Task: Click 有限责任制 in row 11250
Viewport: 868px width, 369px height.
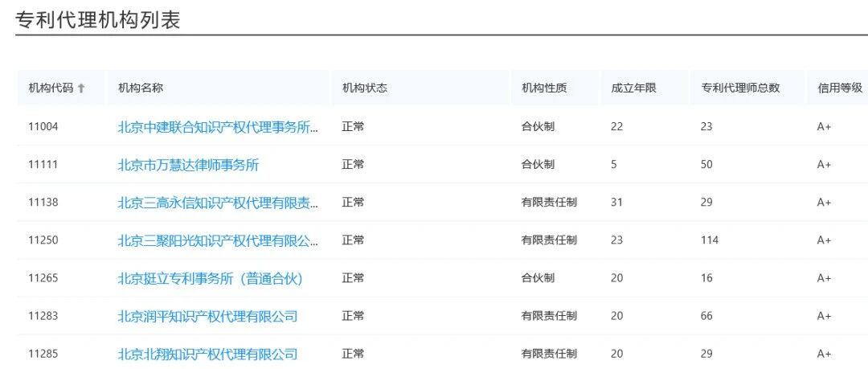Action: 549,240
